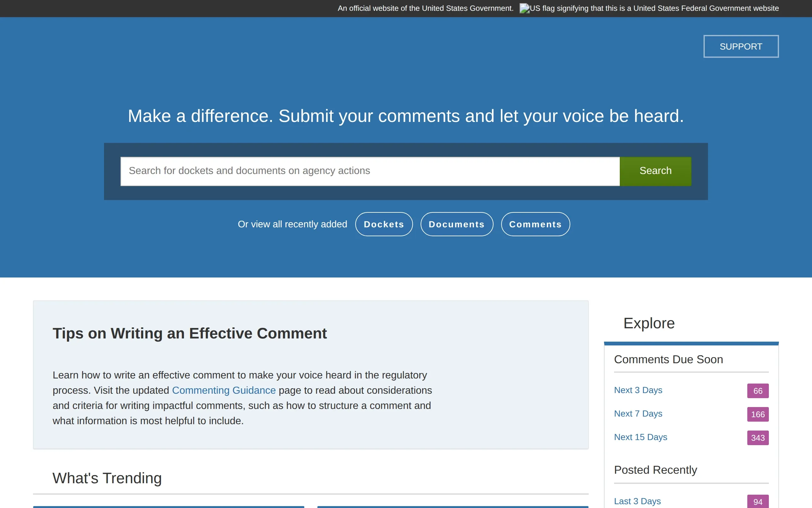Click the Make a difference headline

(406, 116)
